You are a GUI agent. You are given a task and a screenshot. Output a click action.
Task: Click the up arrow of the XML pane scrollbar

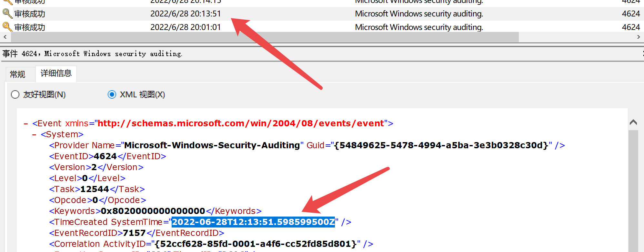click(x=633, y=122)
